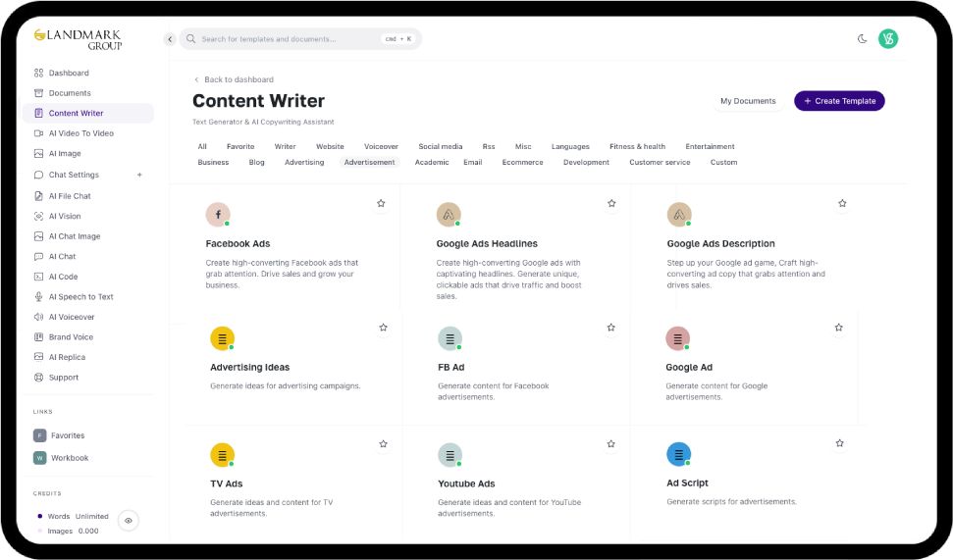Select the Favorite category tab
Image resolution: width=953 pixels, height=560 pixels.
tap(240, 146)
